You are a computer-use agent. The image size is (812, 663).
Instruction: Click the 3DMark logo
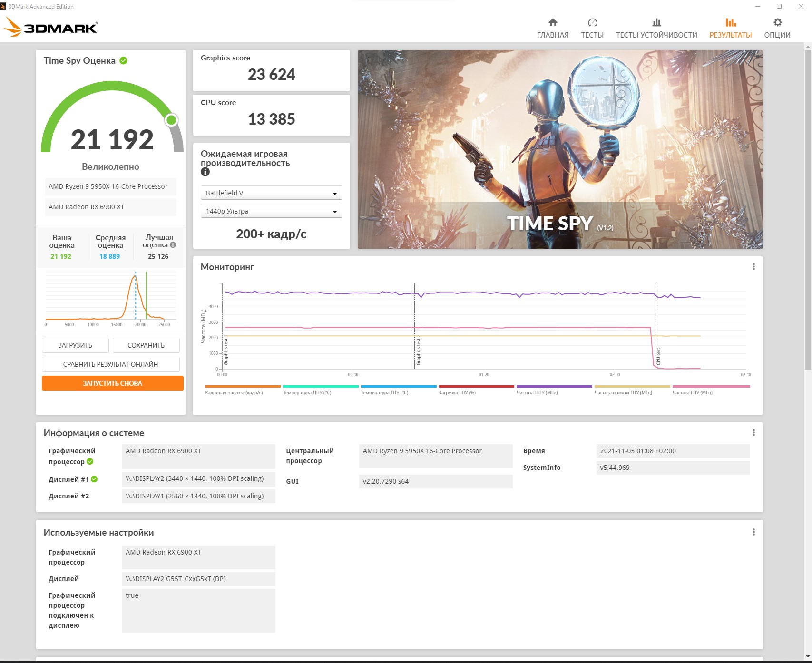50,27
